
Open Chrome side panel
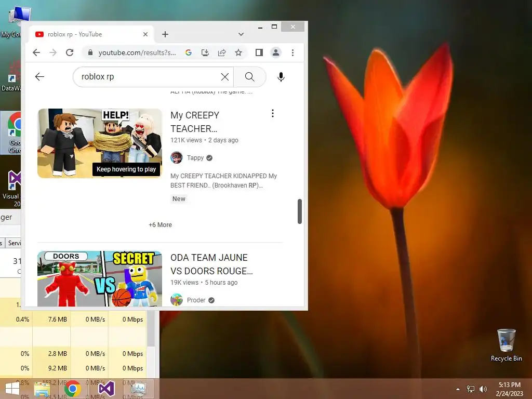[x=259, y=52]
